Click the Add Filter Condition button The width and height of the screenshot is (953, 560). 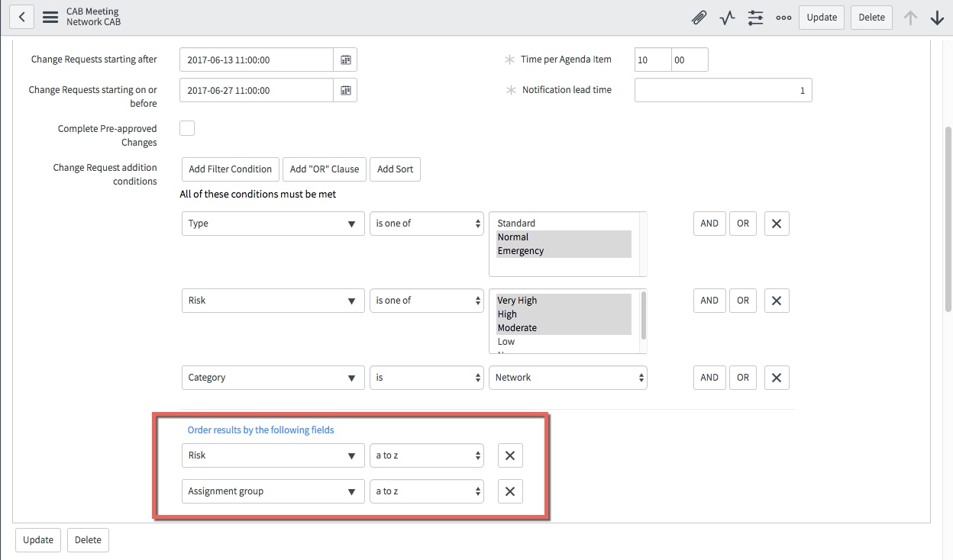tap(229, 169)
